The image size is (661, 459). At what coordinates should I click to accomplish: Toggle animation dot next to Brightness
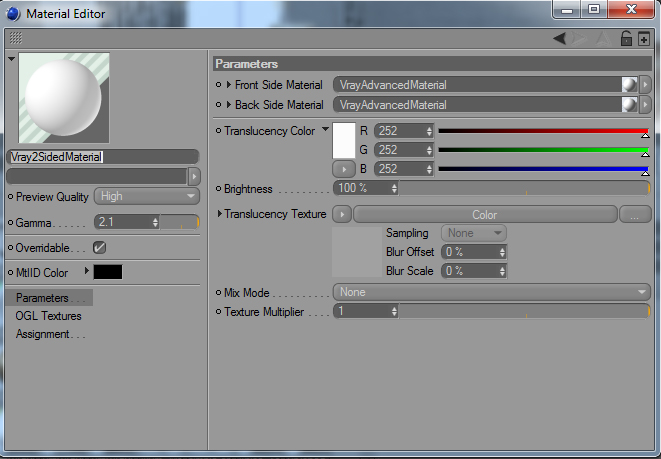pos(218,188)
